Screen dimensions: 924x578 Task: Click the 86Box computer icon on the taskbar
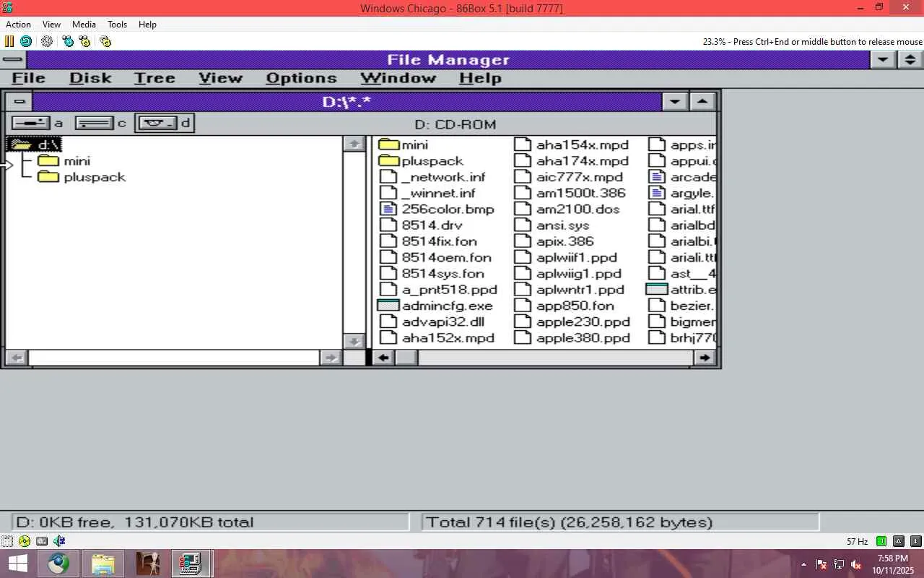191,564
